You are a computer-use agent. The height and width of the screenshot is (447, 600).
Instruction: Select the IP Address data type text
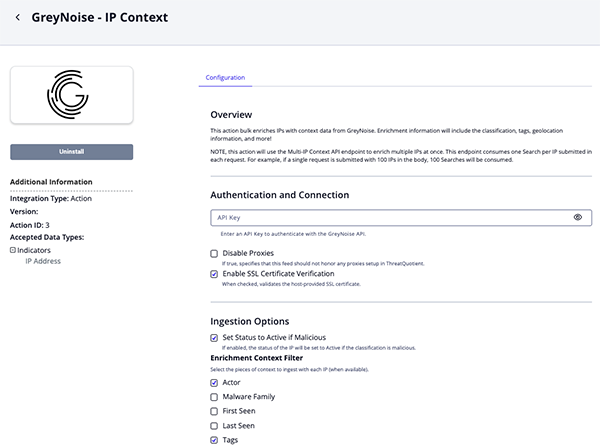coord(43,261)
